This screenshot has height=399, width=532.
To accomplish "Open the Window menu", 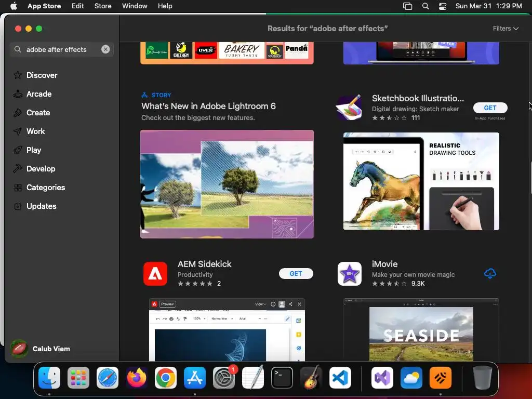I will click(x=135, y=6).
